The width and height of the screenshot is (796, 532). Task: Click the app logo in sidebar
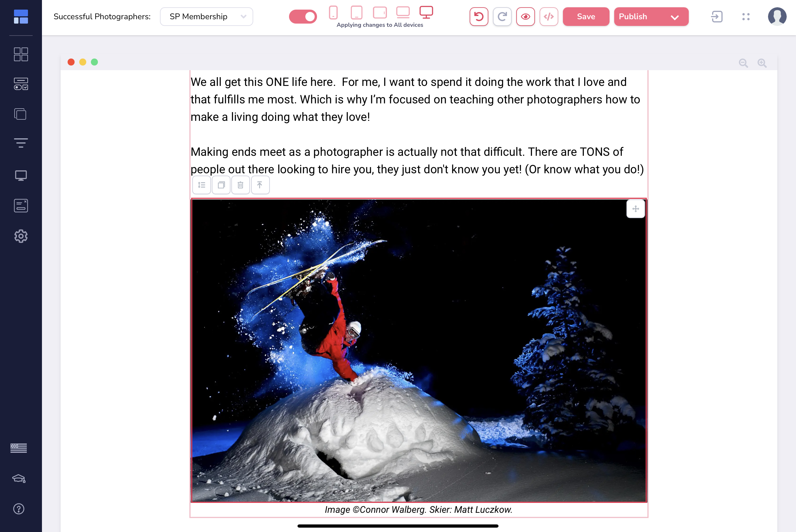click(x=21, y=17)
